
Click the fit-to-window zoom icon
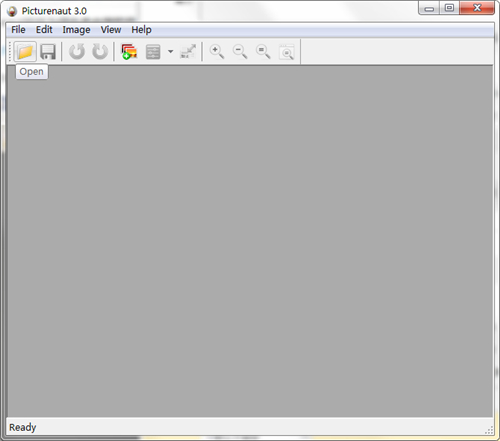pyautogui.click(x=287, y=52)
